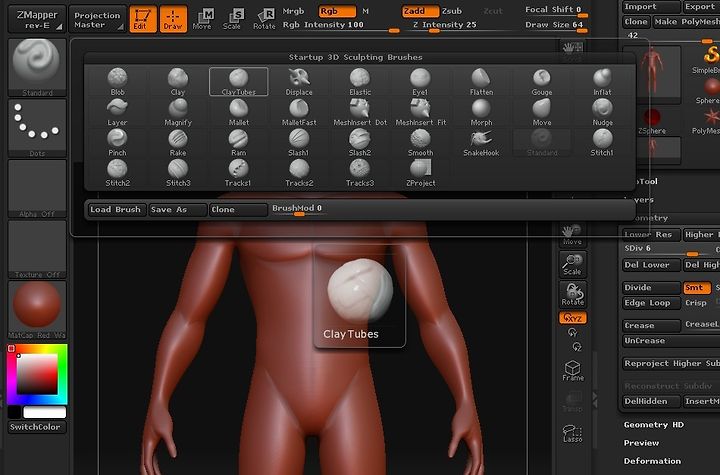The height and width of the screenshot is (475, 720).
Task: Select the Flatten brush
Action: click(481, 82)
